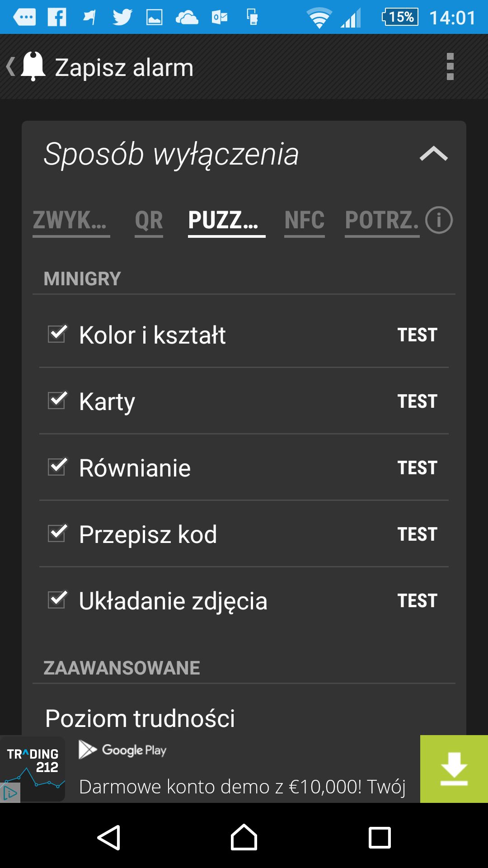Viewport: 488px width, 868px height.
Task: Tap the Android back navigation button
Action: tap(109, 838)
